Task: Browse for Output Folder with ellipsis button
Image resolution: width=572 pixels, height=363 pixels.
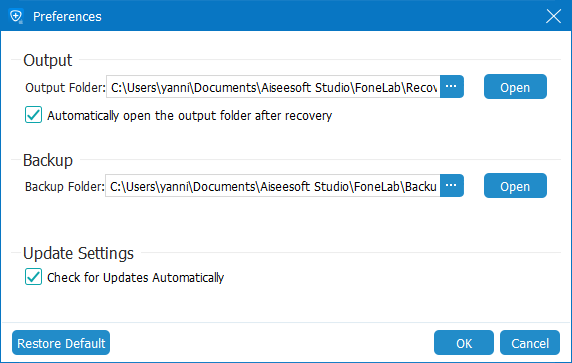Action: (452, 86)
